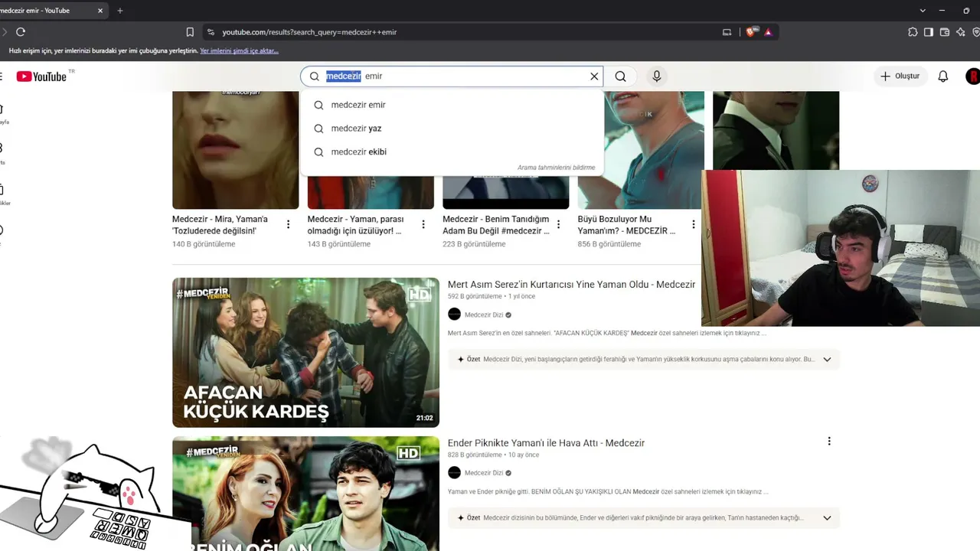Click the '223 B görüntüleme' text
This screenshot has height=551, width=980.
(474, 244)
